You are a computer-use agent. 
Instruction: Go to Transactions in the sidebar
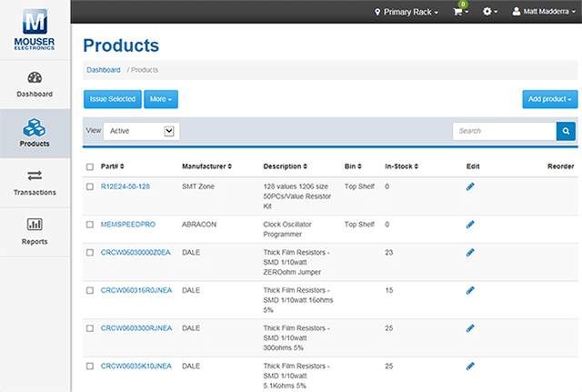tap(35, 182)
